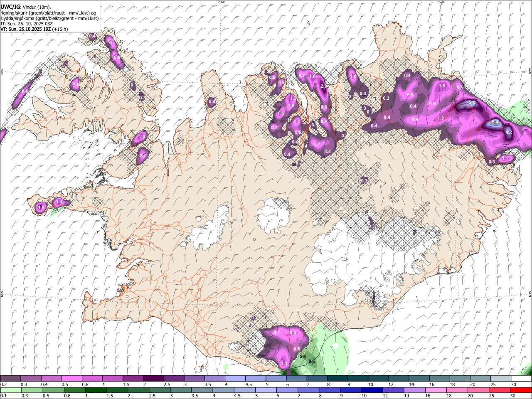
Task: Click the 15W longitude label
Action: [x=440, y=2]
